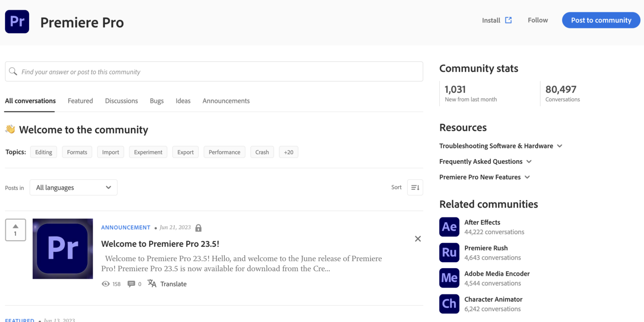Open the Character Animator community icon
This screenshot has width=644, height=322.
(449, 304)
